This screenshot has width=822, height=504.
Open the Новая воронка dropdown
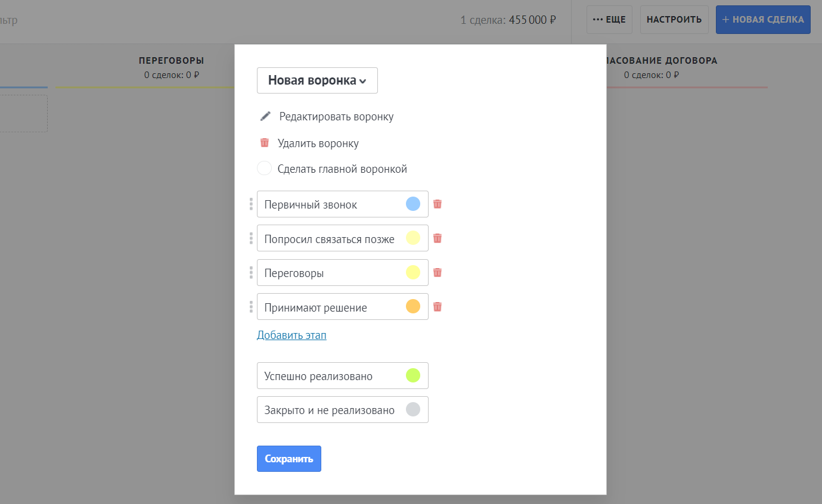click(x=317, y=80)
